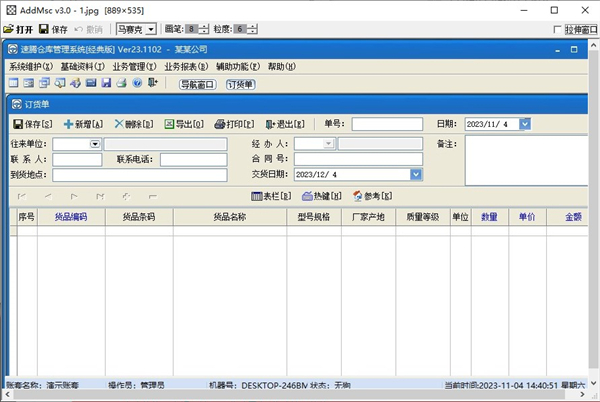Click the insert row plus icon

click(x=126, y=197)
